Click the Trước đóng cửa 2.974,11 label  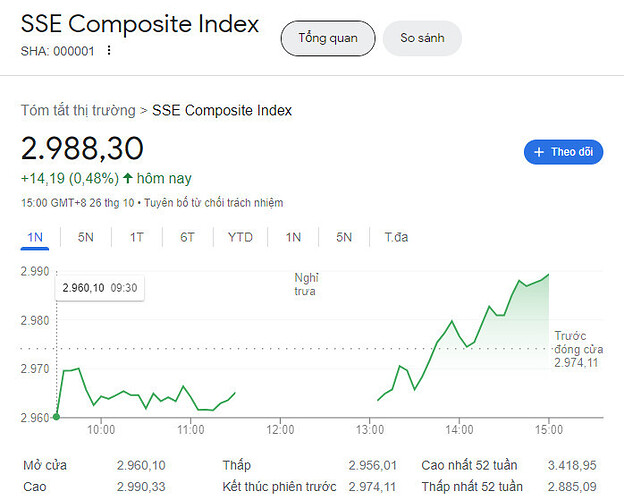pos(575,349)
